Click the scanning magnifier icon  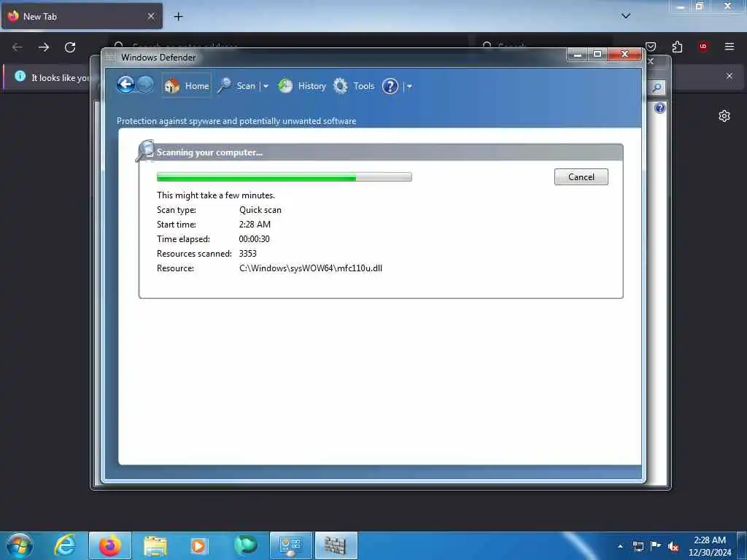145,150
